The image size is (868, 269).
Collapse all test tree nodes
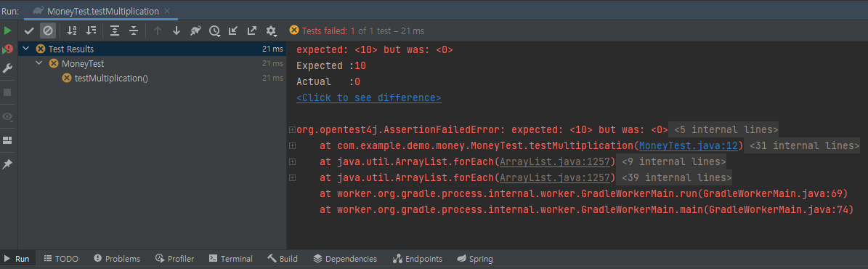coord(134,31)
